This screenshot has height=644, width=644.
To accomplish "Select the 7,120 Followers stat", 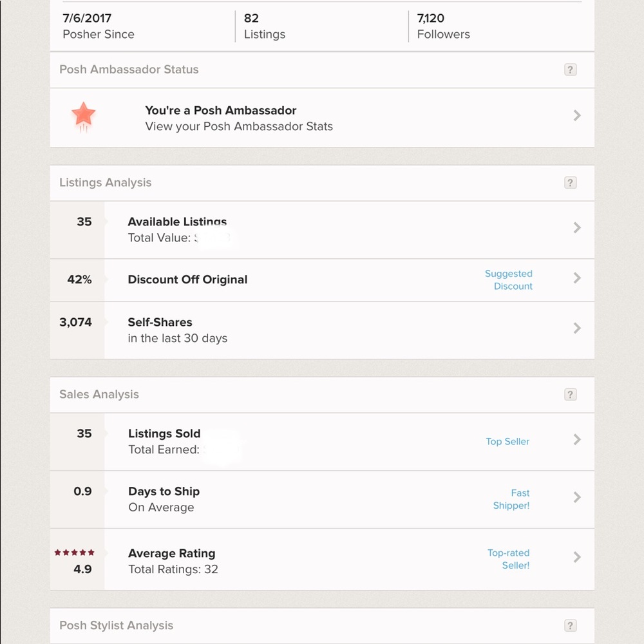I will 443,26.
